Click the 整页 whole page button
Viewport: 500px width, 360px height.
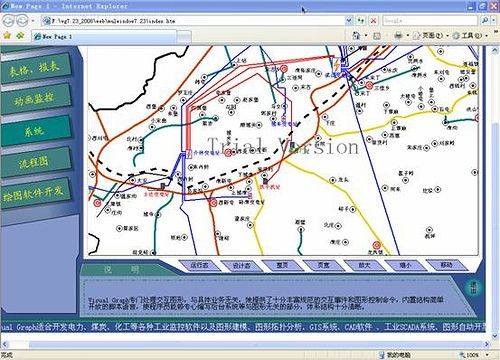click(282, 265)
